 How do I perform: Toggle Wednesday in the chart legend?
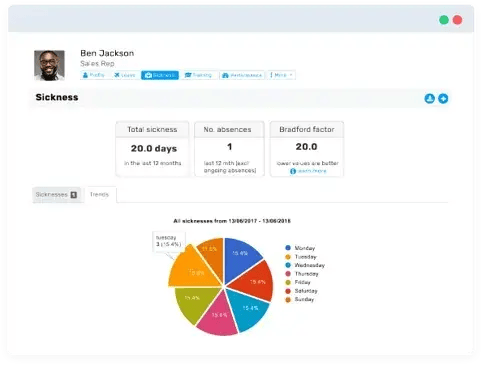tap(305, 265)
